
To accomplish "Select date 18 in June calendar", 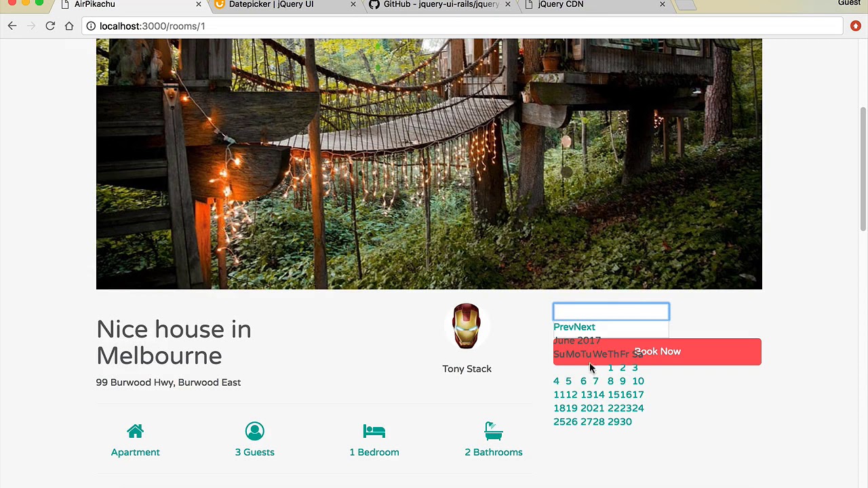I will pyautogui.click(x=559, y=408).
